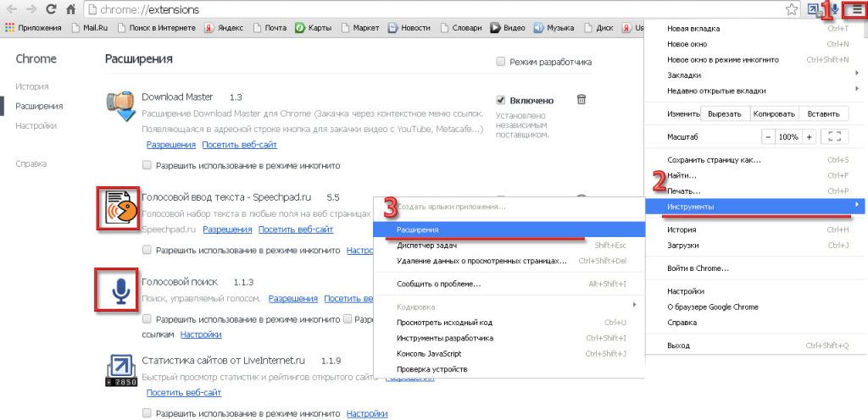Reload the current page
This screenshot has height=420, width=868.
pos(51,9)
